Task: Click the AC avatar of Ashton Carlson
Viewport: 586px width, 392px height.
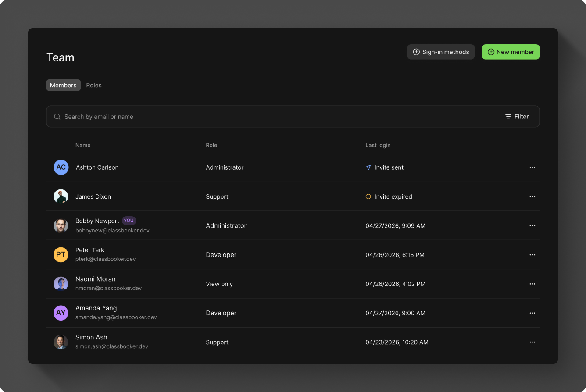Action: pos(61,167)
